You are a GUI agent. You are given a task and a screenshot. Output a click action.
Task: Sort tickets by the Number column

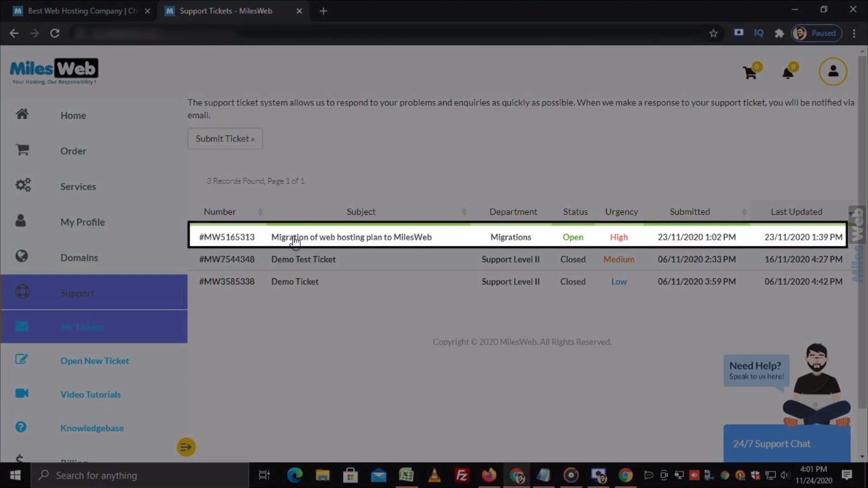pyautogui.click(x=220, y=212)
